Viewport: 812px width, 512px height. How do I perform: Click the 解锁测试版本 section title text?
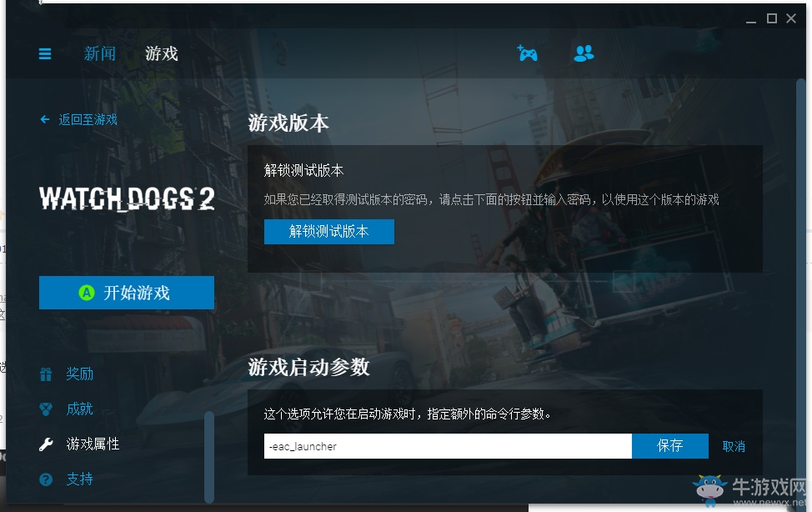303,170
